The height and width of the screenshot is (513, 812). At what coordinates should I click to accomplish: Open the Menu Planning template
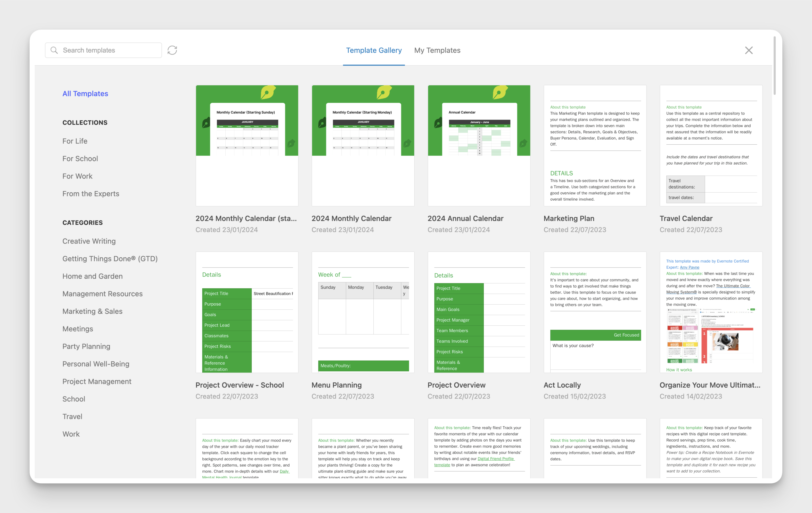(363, 312)
